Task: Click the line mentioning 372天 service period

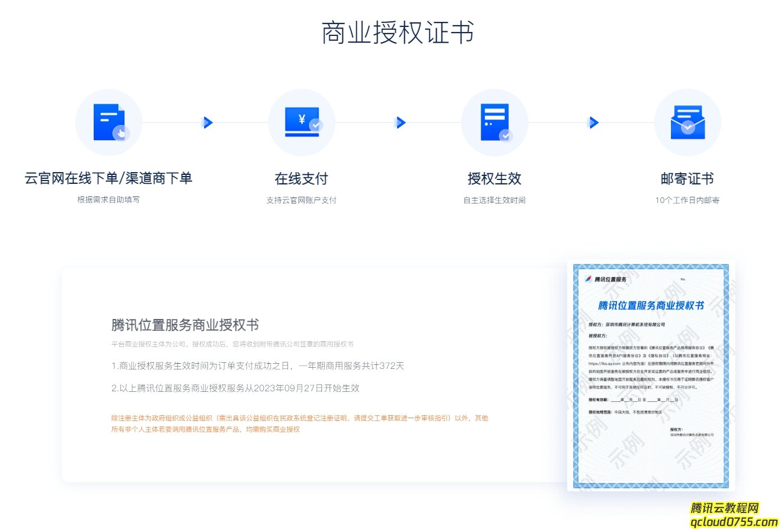Action: (x=257, y=366)
